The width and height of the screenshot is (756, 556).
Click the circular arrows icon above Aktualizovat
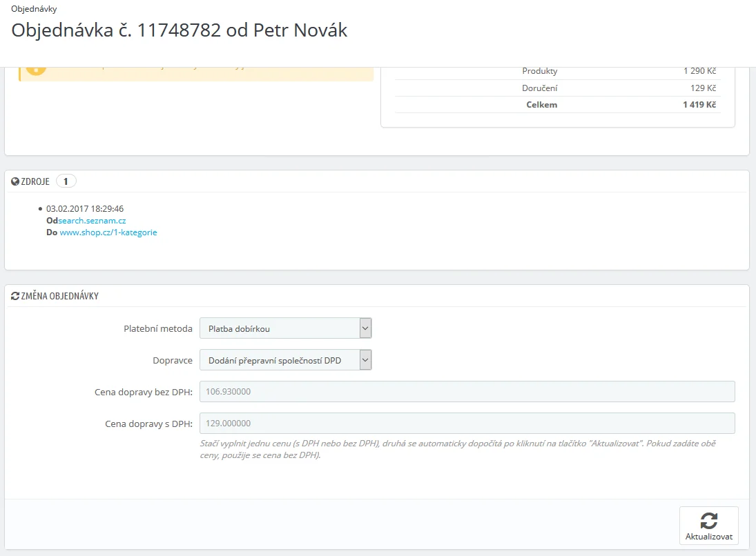tap(708, 520)
